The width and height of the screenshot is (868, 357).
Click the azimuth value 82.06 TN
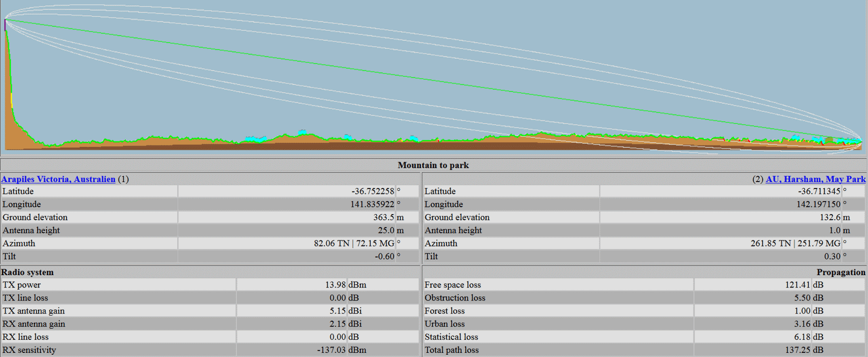pyautogui.click(x=331, y=244)
